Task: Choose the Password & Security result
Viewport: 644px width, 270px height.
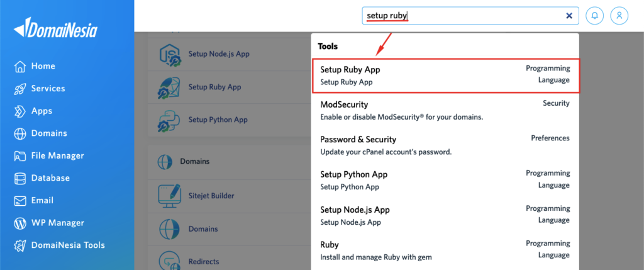Action: click(x=445, y=145)
